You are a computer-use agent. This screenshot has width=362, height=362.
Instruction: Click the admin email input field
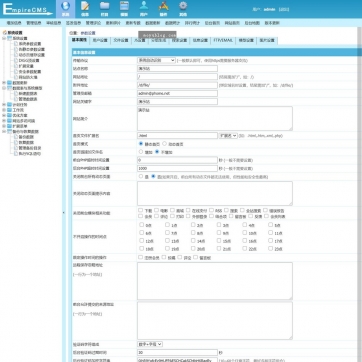point(177,93)
